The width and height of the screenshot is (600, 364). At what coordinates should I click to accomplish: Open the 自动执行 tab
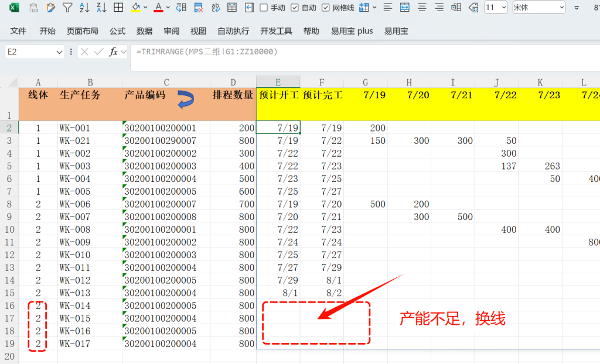[233, 31]
